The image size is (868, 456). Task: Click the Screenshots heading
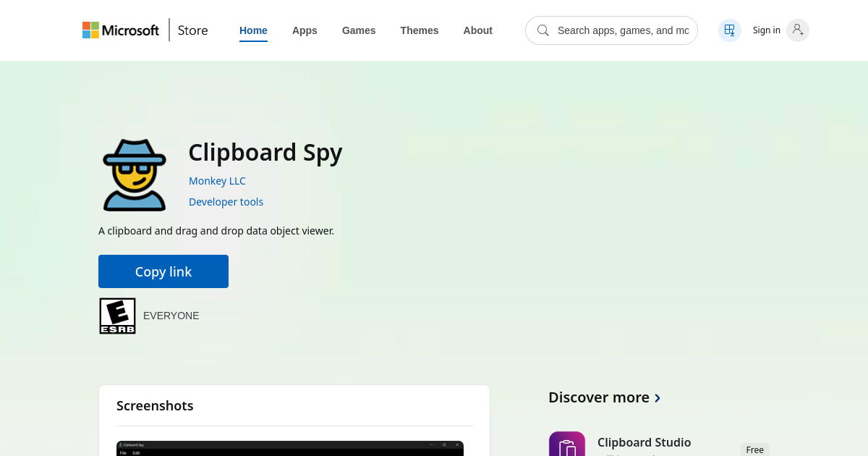[155, 405]
